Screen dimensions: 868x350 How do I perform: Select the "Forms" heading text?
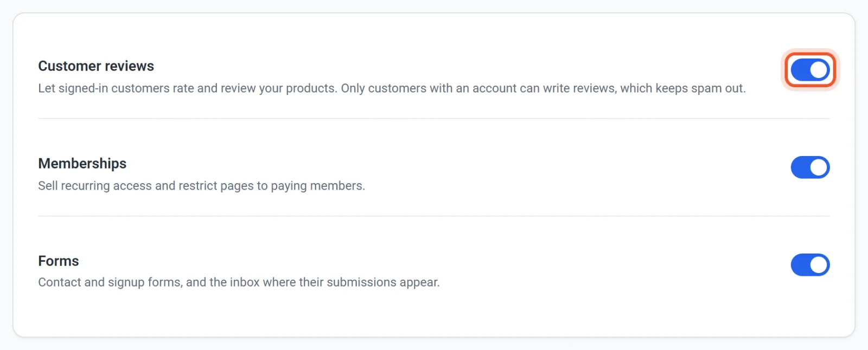click(x=59, y=261)
